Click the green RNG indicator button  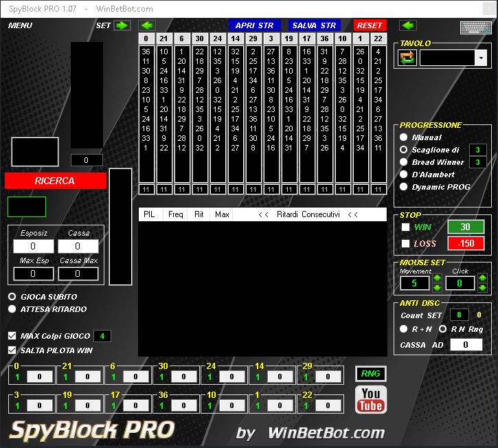pyautogui.click(x=371, y=374)
